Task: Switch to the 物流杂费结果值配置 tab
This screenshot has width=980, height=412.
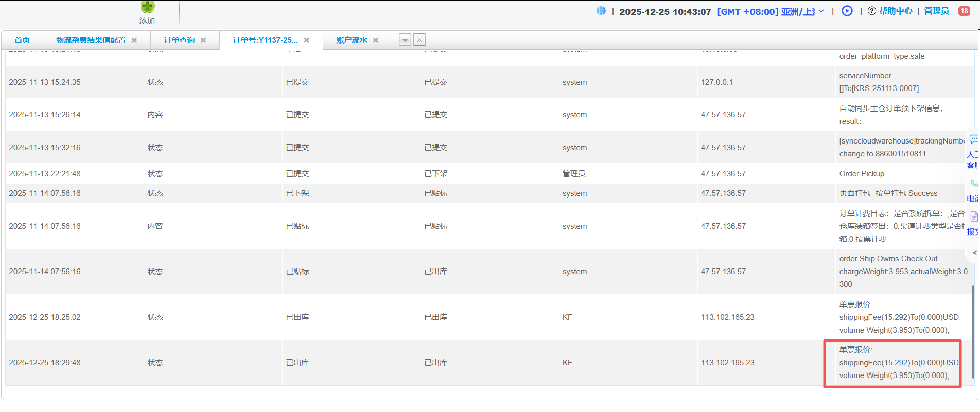Action: (91, 40)
